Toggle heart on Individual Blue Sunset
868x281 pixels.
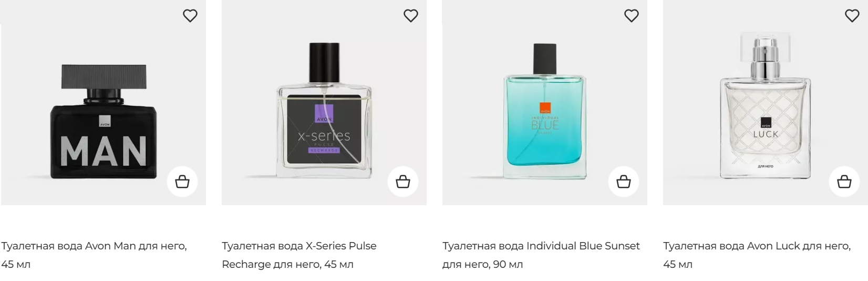[631, 16]
